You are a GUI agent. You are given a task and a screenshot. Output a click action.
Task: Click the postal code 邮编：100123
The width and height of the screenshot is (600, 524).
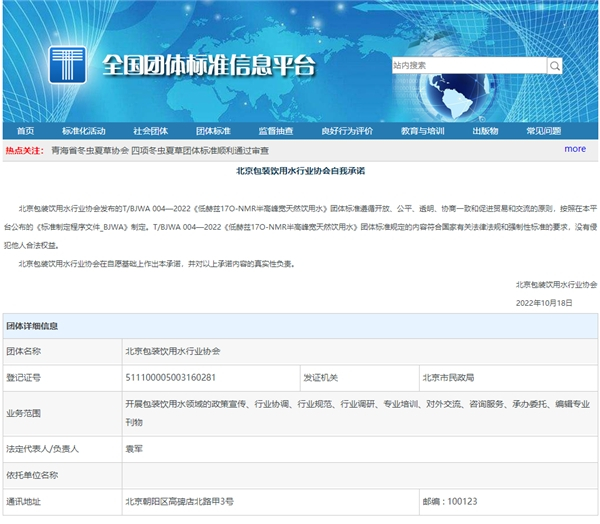click(x=450, y=501)
